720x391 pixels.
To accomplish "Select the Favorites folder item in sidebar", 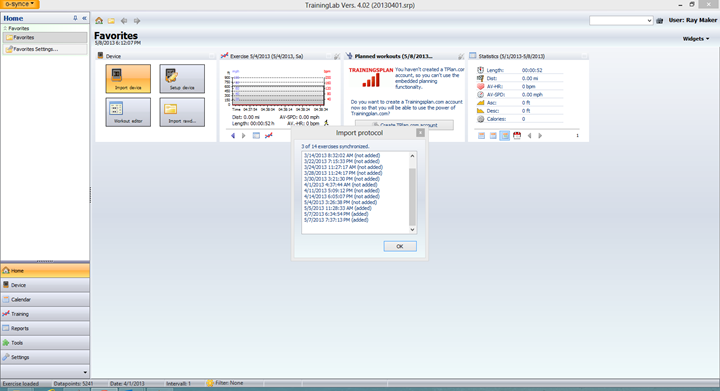I will [45, 38].
